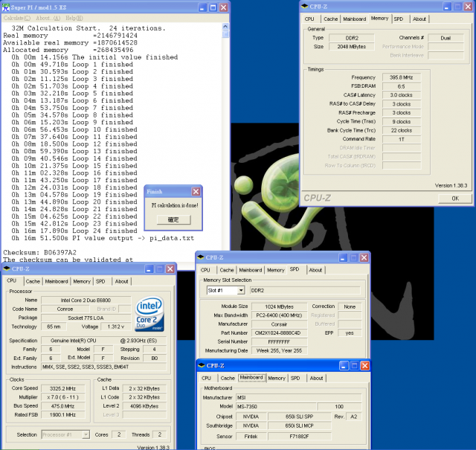Image resolution: width=476 pixels, height=450 pixels.
Task: Select SPD tab in Memory window
Action: 399,19
